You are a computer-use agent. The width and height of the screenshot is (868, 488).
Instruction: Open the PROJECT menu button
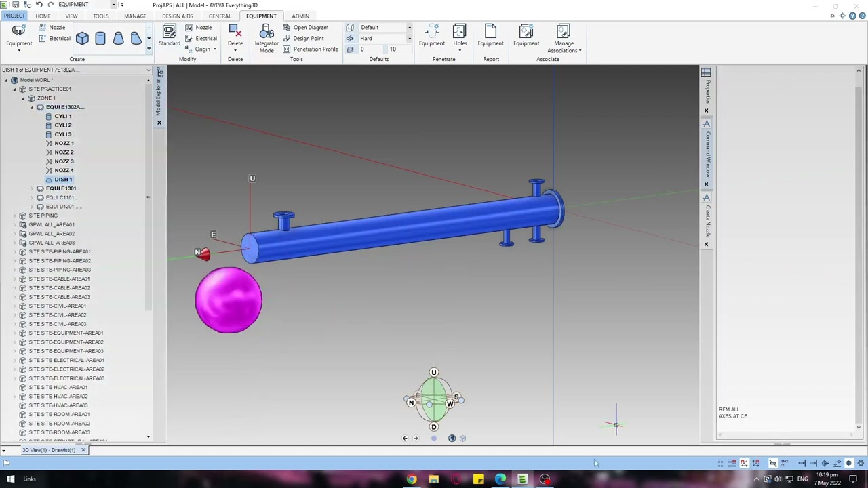(14, 16)
